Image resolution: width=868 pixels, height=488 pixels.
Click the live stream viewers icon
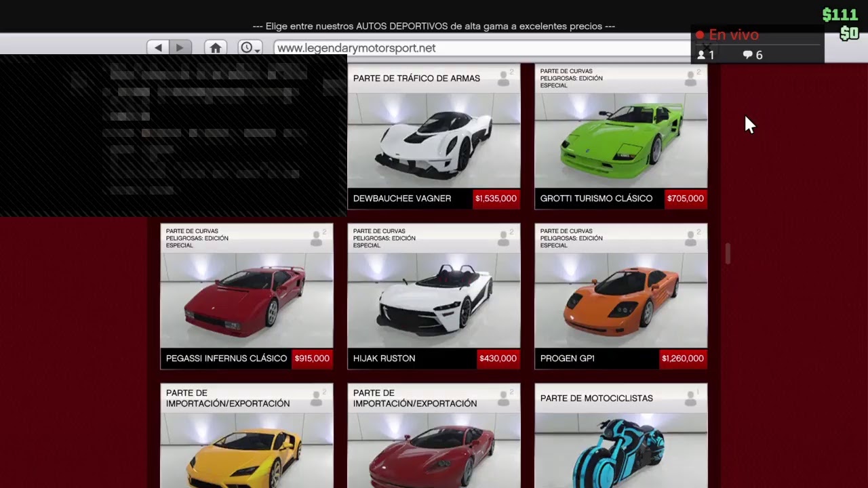[702, 55]
